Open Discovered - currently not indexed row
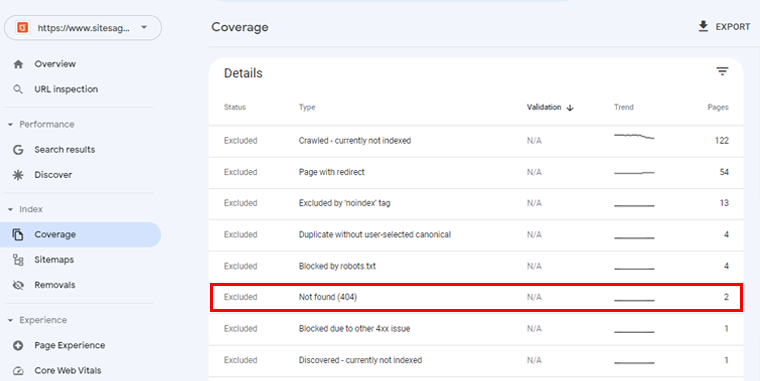760x381 pixels. point(476,360)
